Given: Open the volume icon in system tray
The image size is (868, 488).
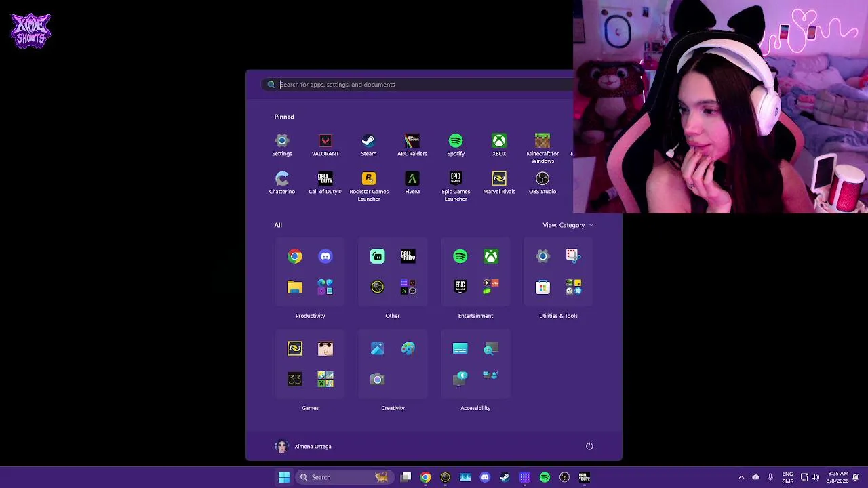Looking at the screenshot, I should pos(815,477).
